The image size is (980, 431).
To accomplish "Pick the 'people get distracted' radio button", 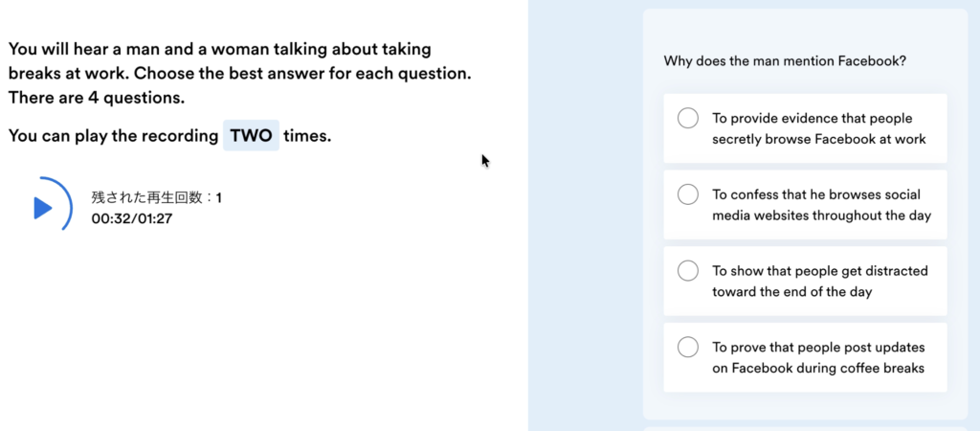I will [x=687, y=271].
